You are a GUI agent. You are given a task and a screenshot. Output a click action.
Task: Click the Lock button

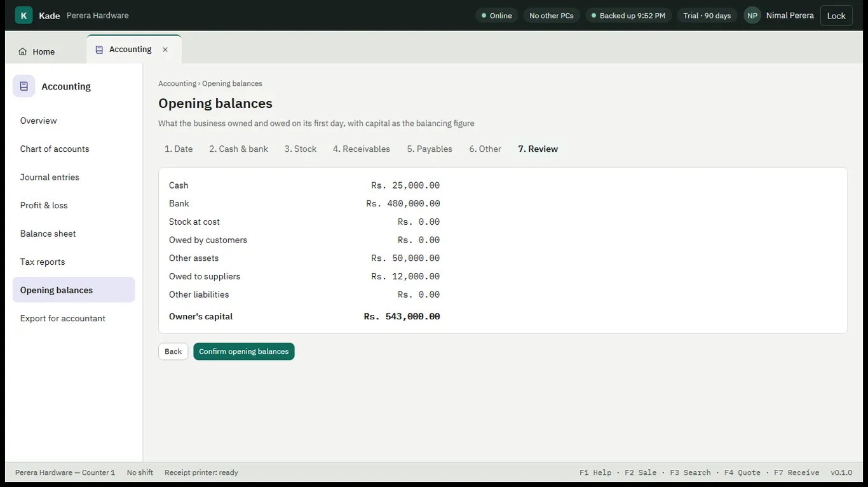(x=836, y=15)
